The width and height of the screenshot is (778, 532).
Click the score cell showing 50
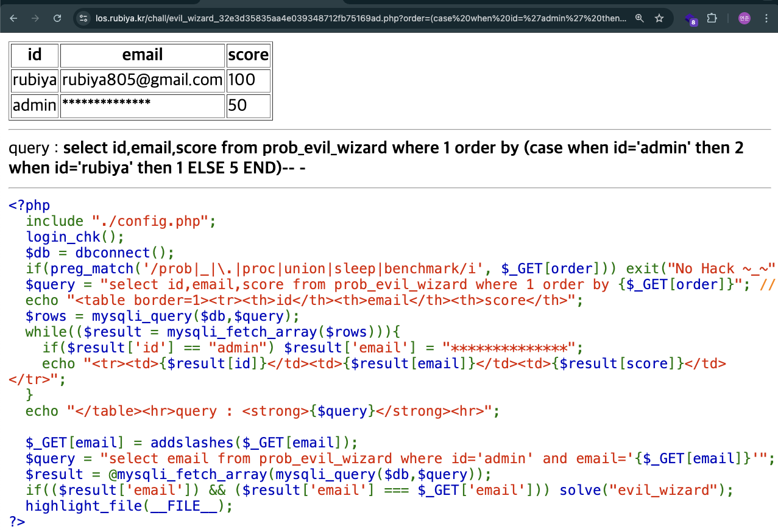(248, 106)
